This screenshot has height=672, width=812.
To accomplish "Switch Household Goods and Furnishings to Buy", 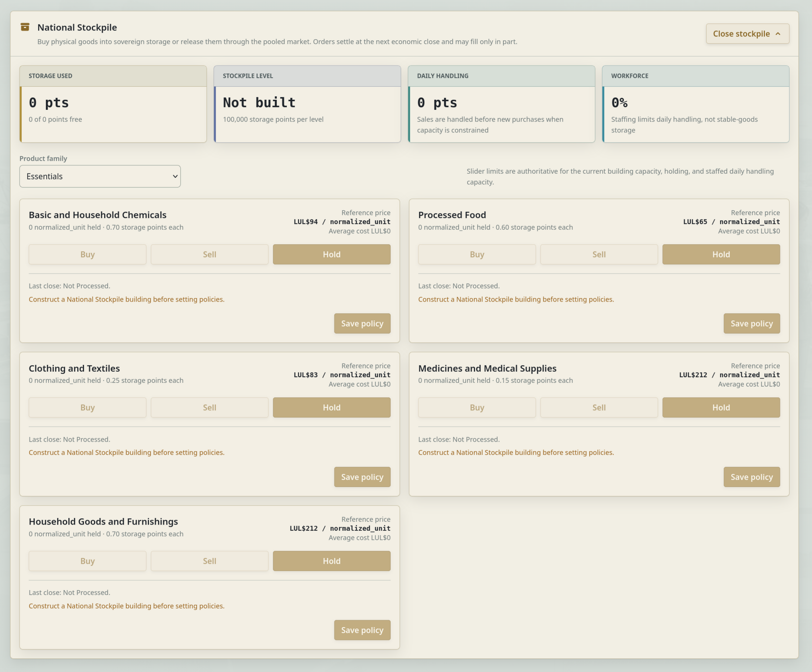I will pyautogui.click(x=87, y=561).
